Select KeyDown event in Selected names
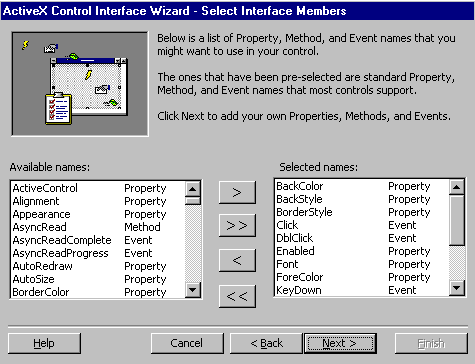This screenshot has height=364, width=475. tap(362, 290)
